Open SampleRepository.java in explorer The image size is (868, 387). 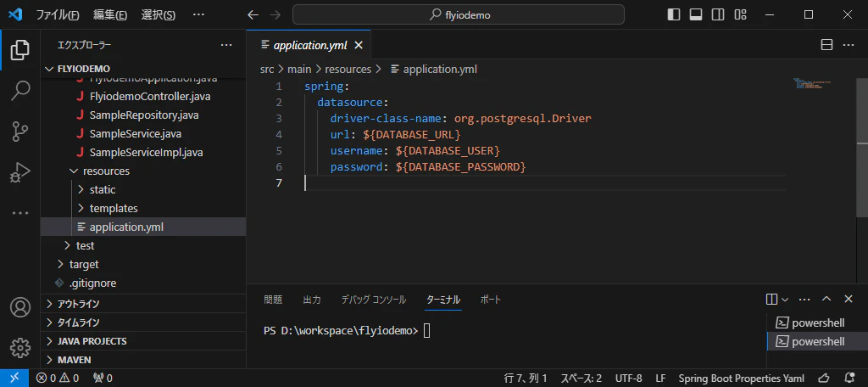tap(144, 115)
